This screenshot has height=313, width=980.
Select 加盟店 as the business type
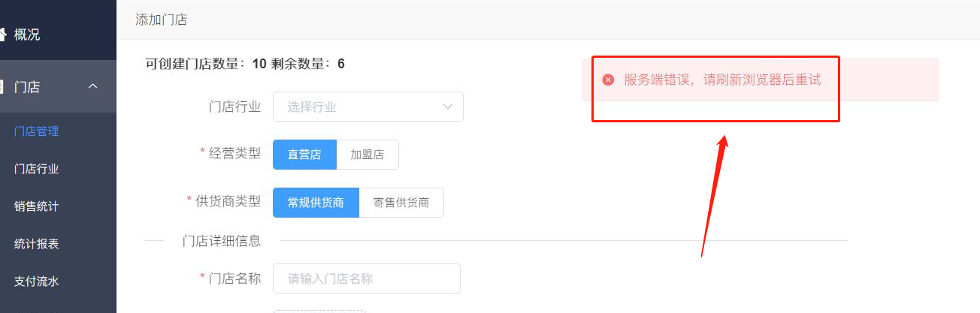coord(367,155)
